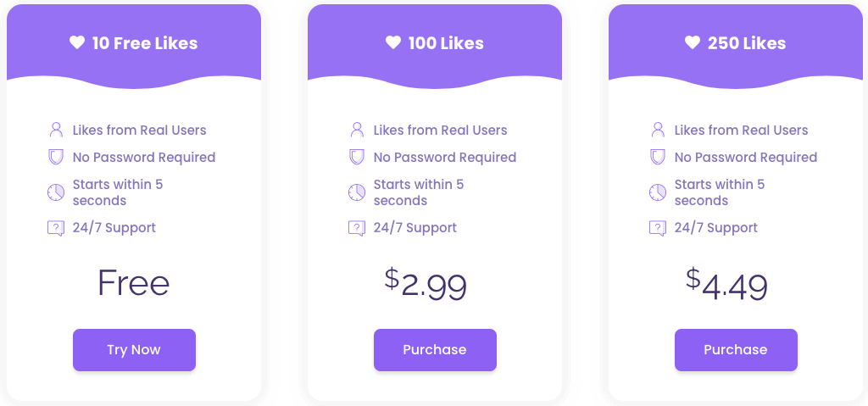Click the Free price label
This screenshot has width=868, height=406.
click(x=133, y=283)
